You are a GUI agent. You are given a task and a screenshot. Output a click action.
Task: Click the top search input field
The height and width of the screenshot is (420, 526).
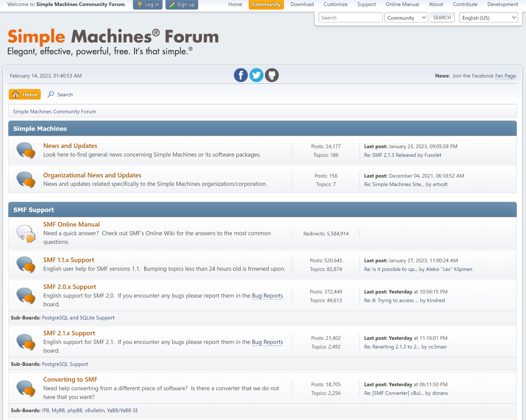(x=351, y=18)
